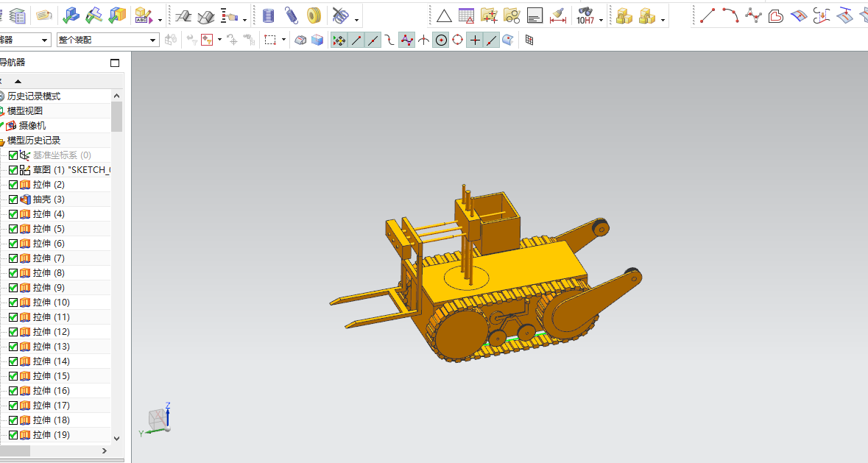Click navigator vertical scrollbar down arrow
This screenshot has width=868, height=463.
pos(117,439)
